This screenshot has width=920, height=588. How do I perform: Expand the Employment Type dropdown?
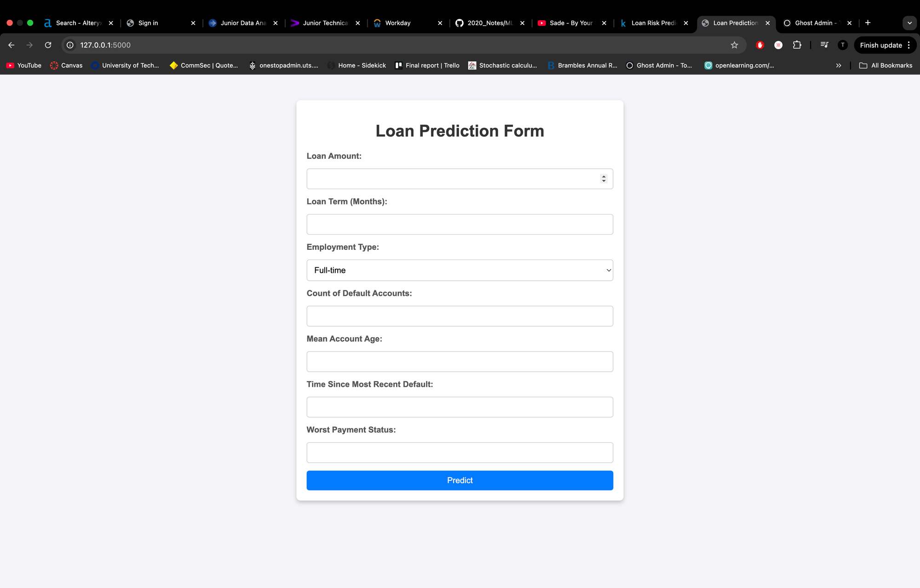point(460,270)
